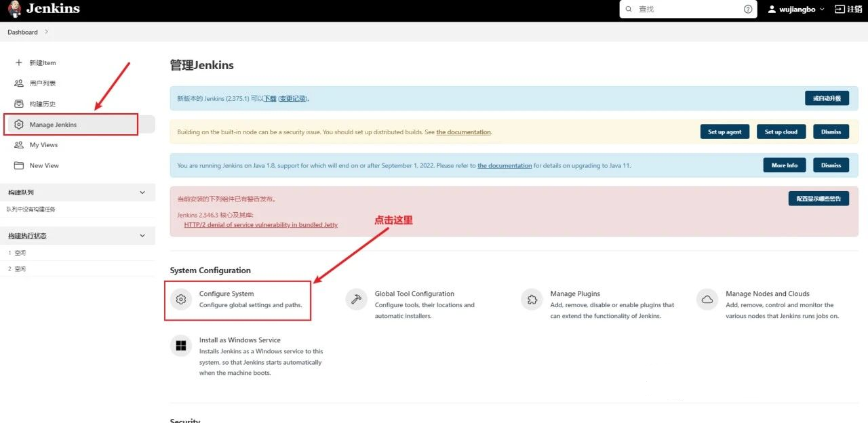Click the user avatar icon beside wujiangbo
This screenshot has width=868, height=423.
[772, 9]
